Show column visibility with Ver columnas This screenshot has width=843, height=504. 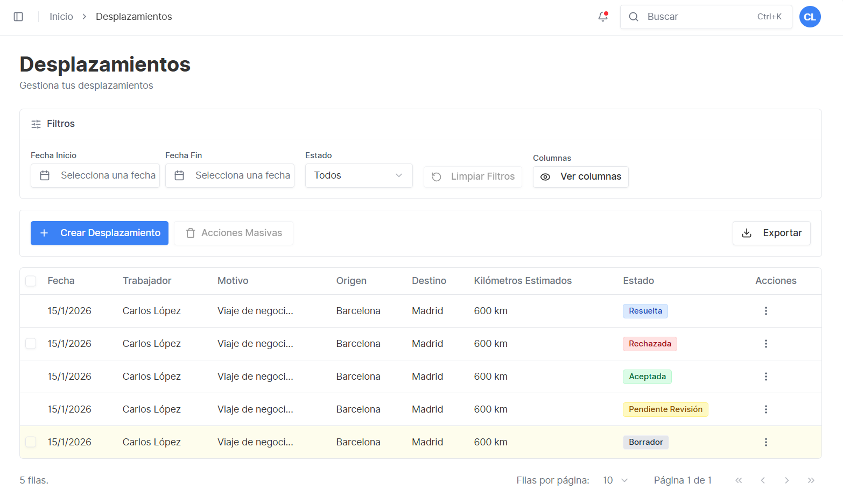[580, 177]
